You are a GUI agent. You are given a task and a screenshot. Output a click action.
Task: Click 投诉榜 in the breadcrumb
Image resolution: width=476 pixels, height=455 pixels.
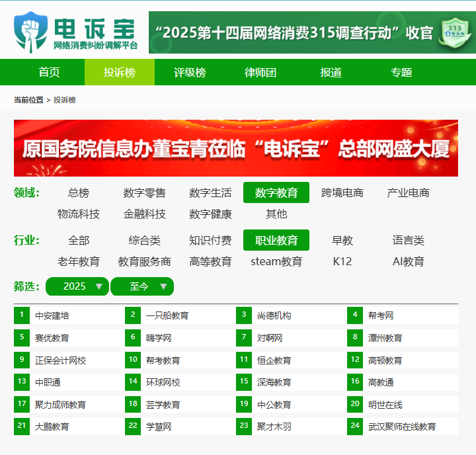64,100
